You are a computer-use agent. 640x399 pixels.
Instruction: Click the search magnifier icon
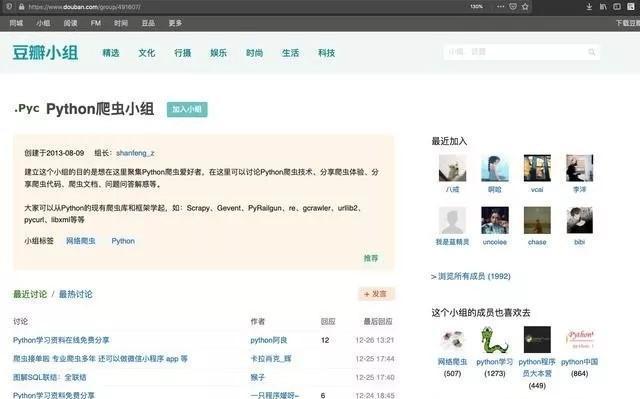(591, 52)
